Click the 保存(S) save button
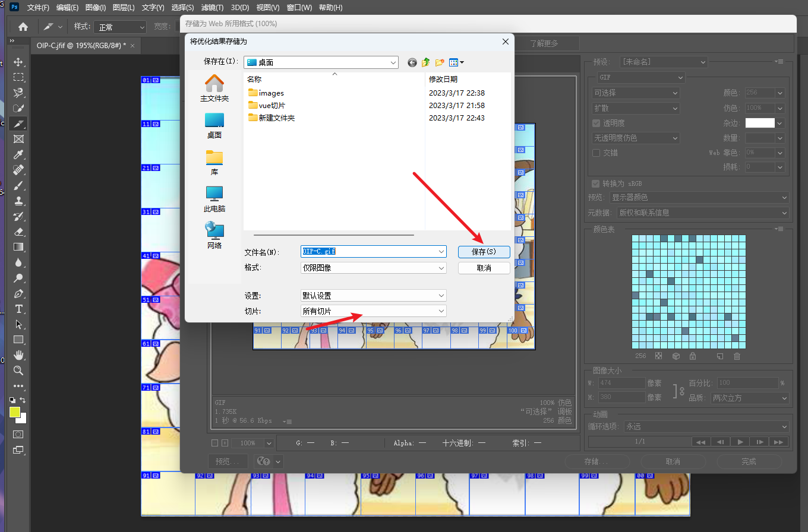Viewport: 808px width, 532px height. (x=484, y=252)
